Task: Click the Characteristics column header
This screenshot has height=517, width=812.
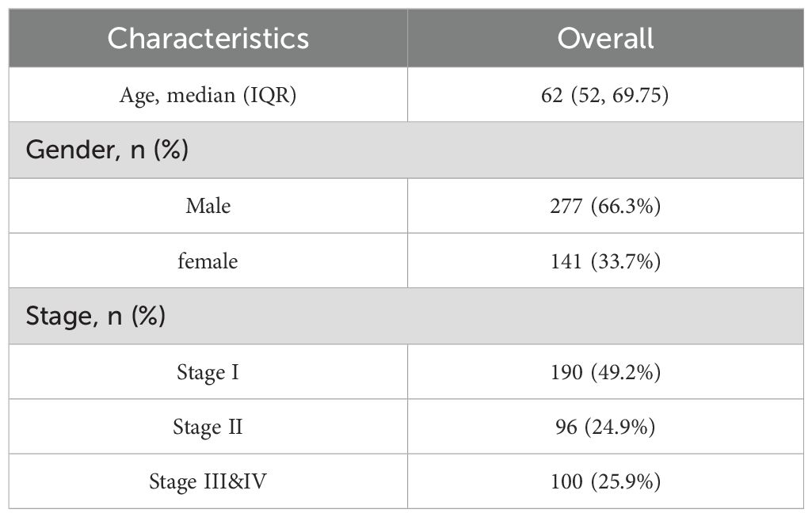Action: [208, 38]
